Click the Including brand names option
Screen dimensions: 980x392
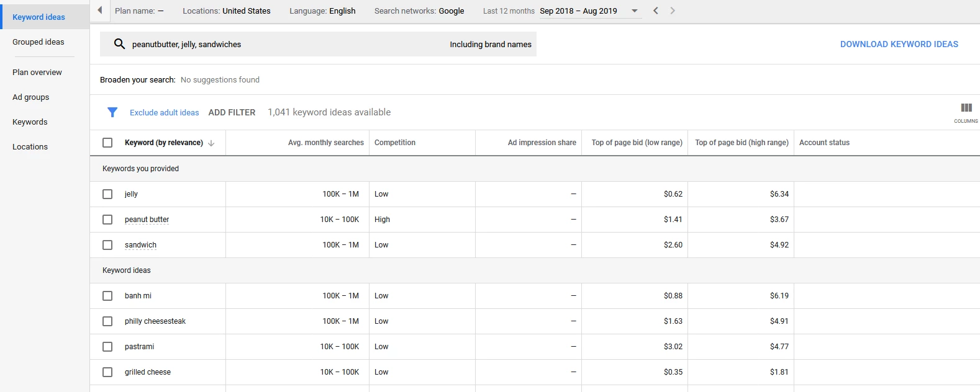[x=491, y=45]
